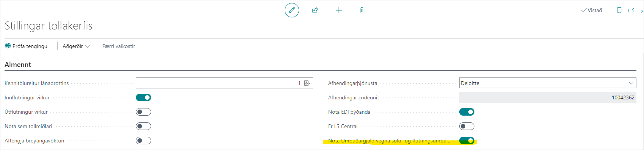Click the Afhendingarþjónusta label
This screenshot has height=150, width=644.
(352, 83)
